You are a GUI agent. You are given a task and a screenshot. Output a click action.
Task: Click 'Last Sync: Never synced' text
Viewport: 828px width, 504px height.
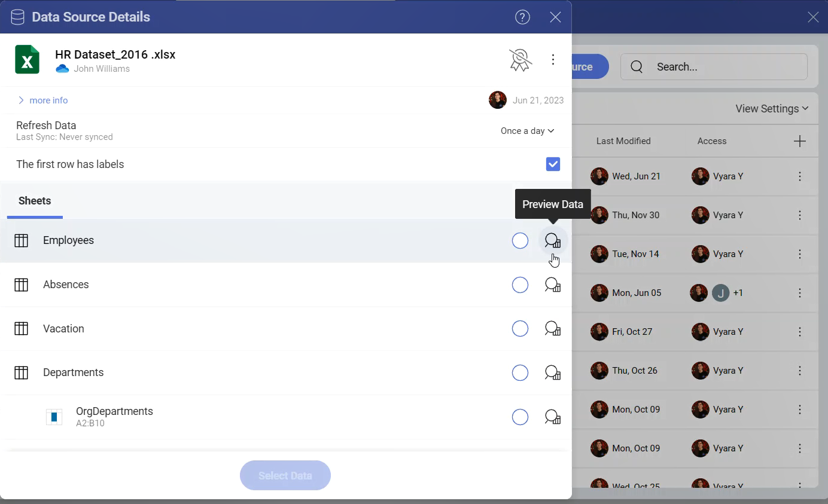(65, 137)
